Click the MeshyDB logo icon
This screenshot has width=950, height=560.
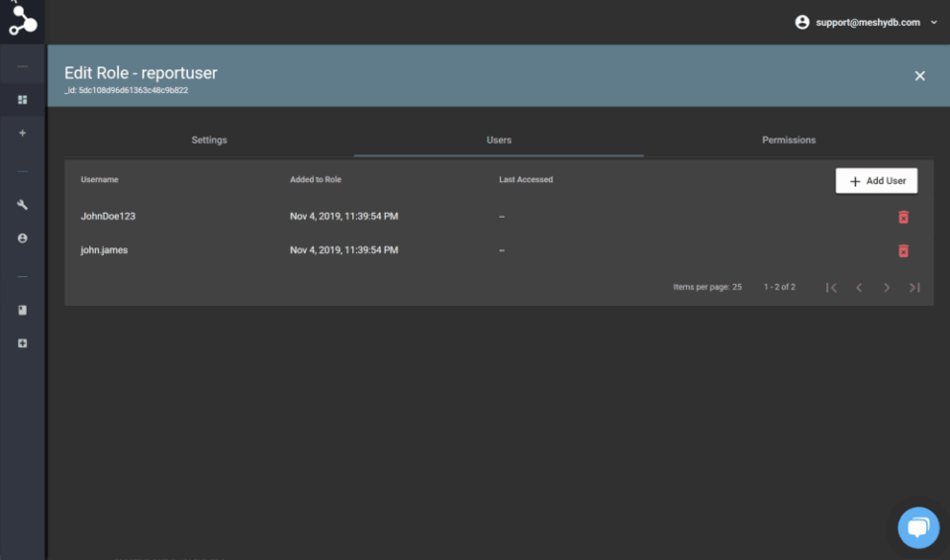point(23,21)
